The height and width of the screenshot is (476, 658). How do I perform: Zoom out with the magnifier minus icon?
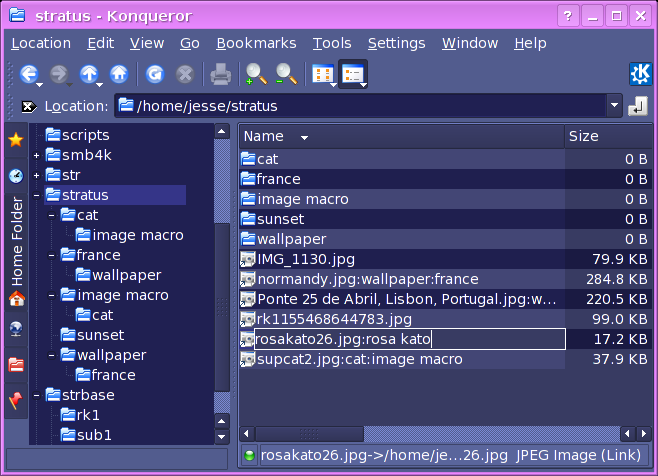286,75
